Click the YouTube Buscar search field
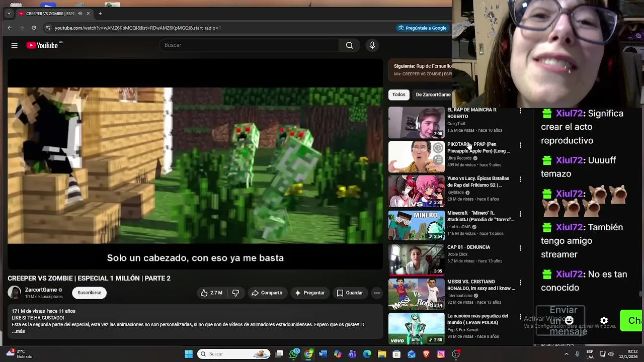 click(250, 45)
